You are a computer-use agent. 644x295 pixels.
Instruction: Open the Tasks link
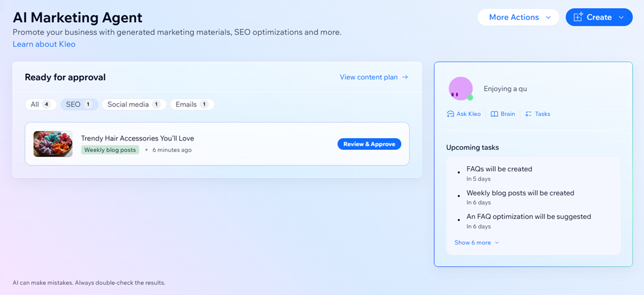[x=537, y=114]
